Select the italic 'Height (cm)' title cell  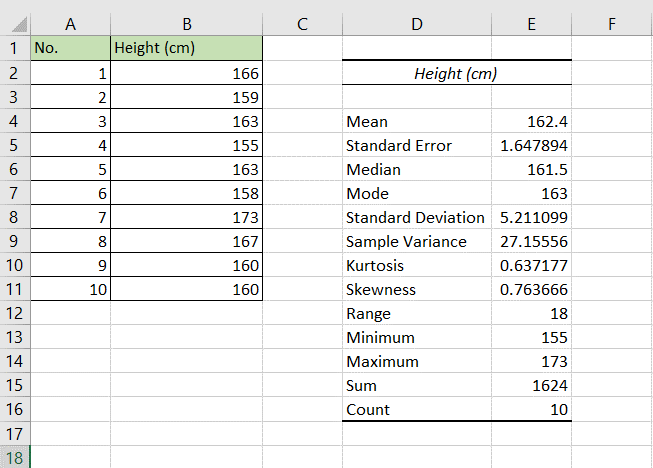[x=456, y=73]
